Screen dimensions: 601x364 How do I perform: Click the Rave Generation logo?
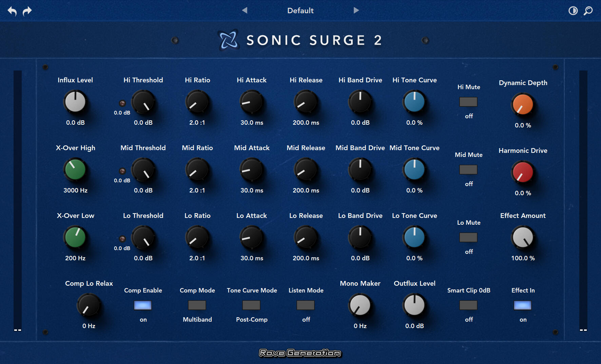[x=300, y=353]
